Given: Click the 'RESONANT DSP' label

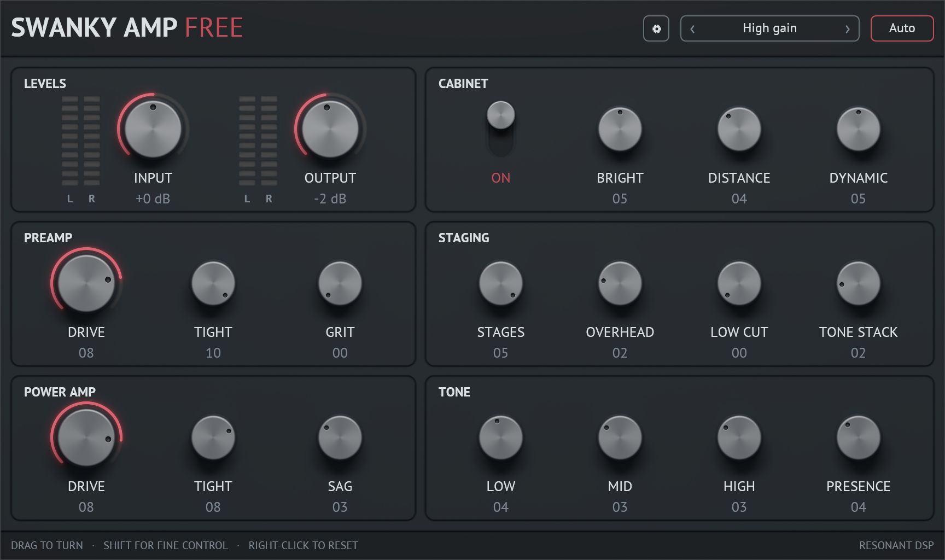Looking at the screenshot, I should coord(896,545).
